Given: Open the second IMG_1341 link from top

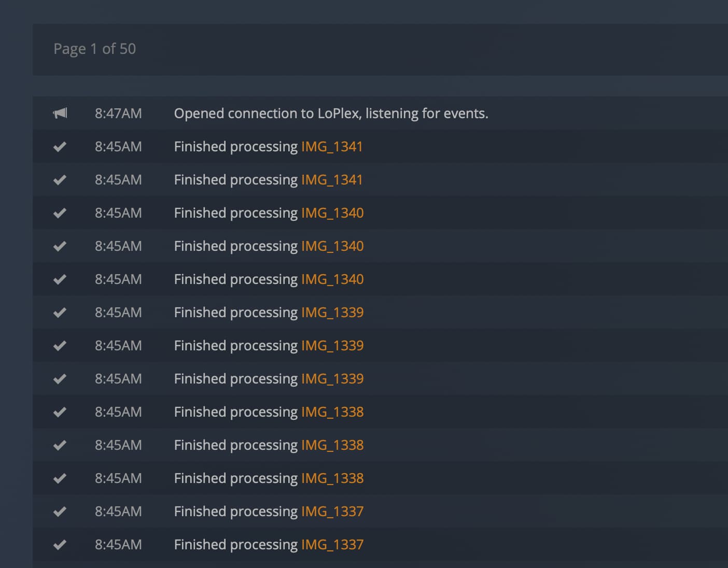Looking at the screenshot, I should coord(332,180).
